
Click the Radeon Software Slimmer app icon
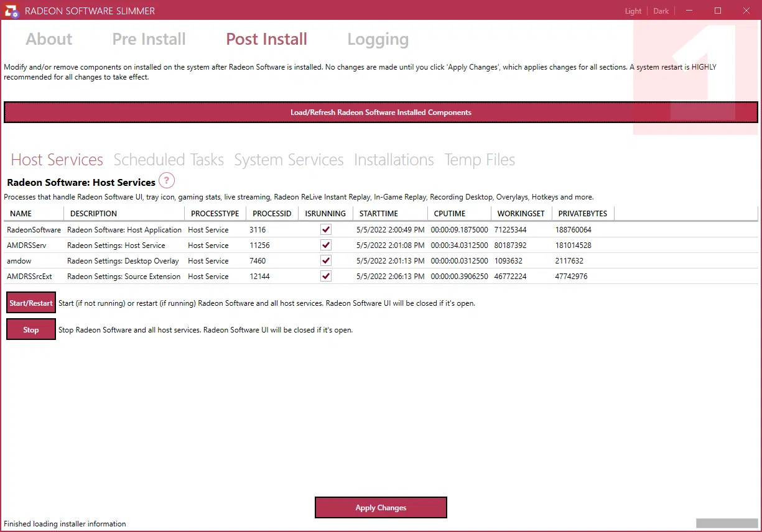12,11
